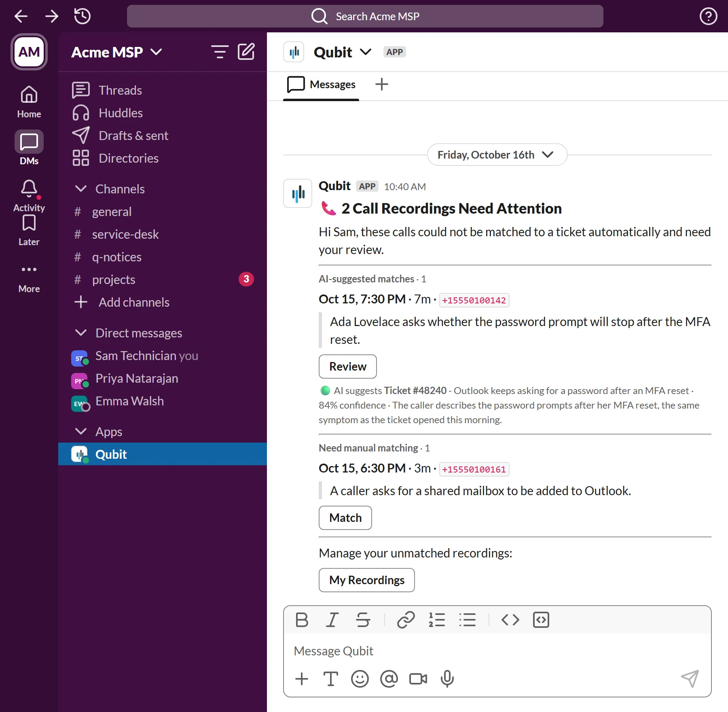The image size is (728, 712).
Task: Focus the Search Acme MSP field
Action: click(365, 16)
